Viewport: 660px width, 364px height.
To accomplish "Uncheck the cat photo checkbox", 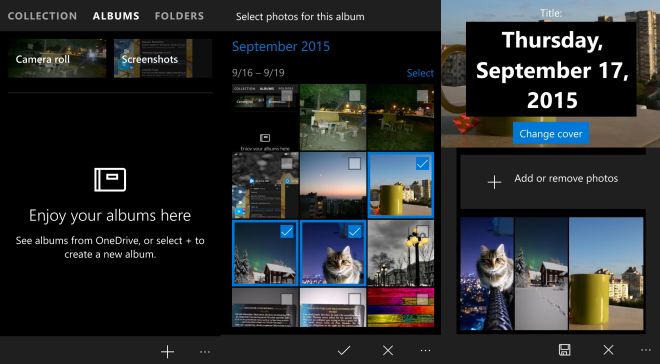I will point(354,231).
